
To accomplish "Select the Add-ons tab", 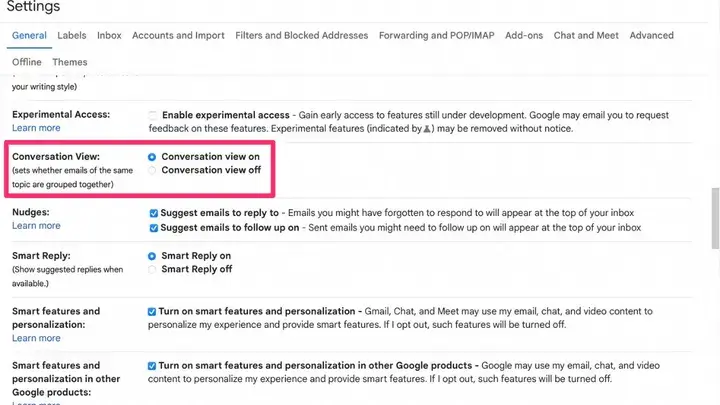I will tap(524, 35).
